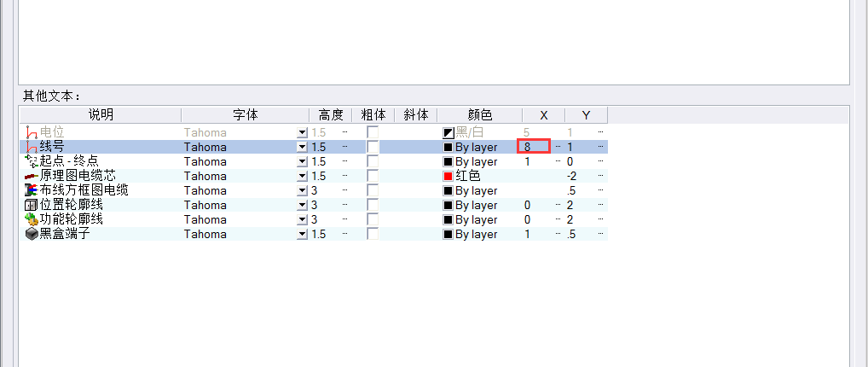Check bold box in 原理图电缆芯 row
The image size is (868, 367).
point(373,176)
